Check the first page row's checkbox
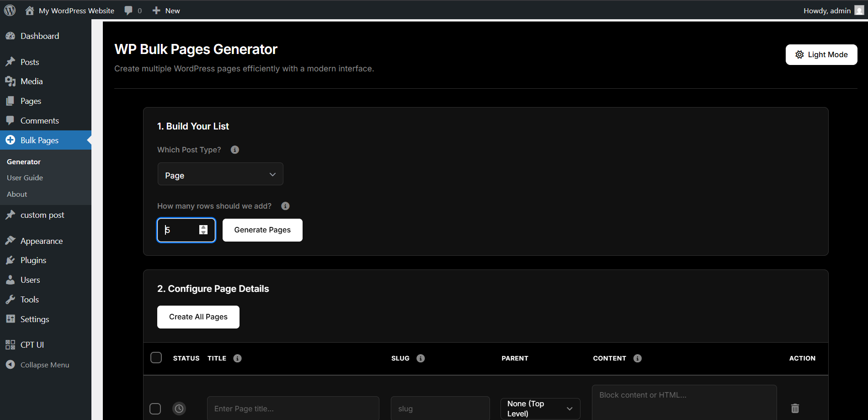Screen dimensions: 868x420 (155, 409)
